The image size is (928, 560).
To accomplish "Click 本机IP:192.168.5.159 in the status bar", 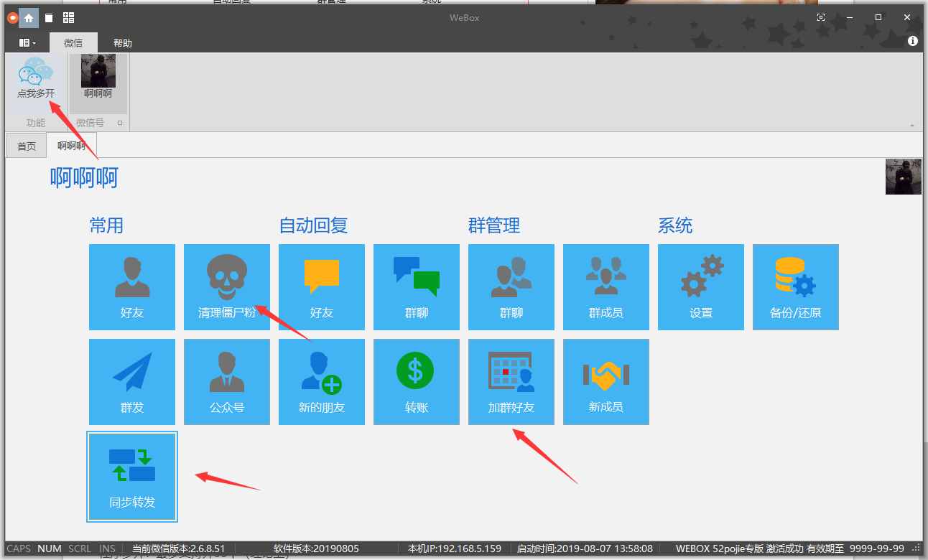I will coord(454,549).
